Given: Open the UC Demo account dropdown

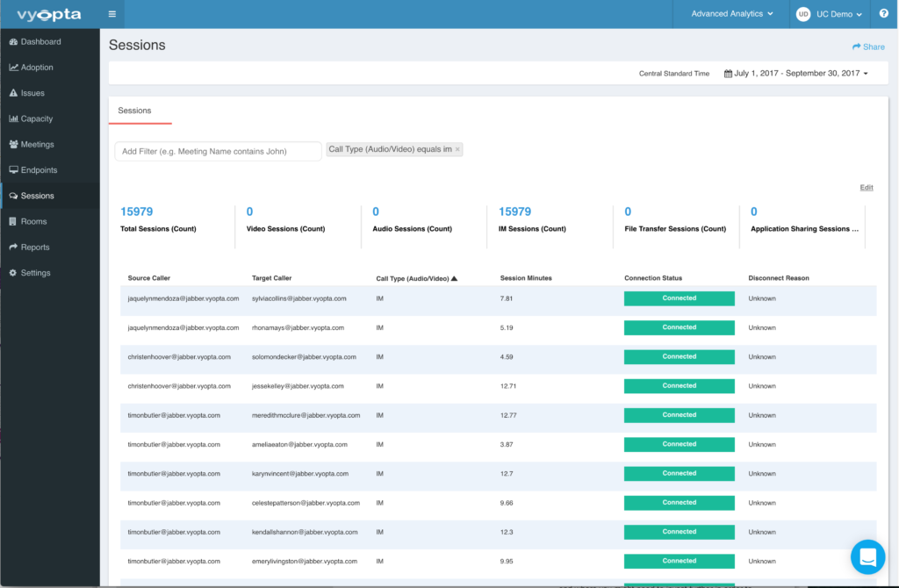Looking at the screenshot, I should tap(838, 14).
